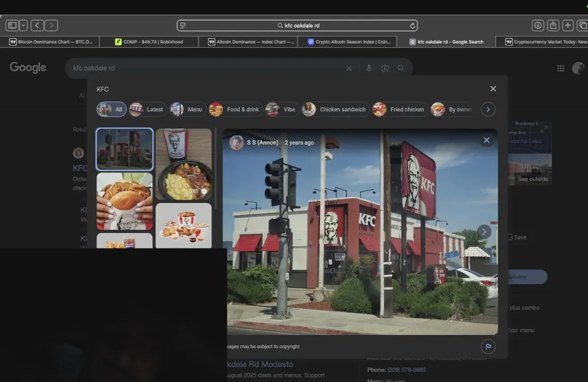Search by image with camera icon
Screen dimensions: 588x382
pos(385,68)
